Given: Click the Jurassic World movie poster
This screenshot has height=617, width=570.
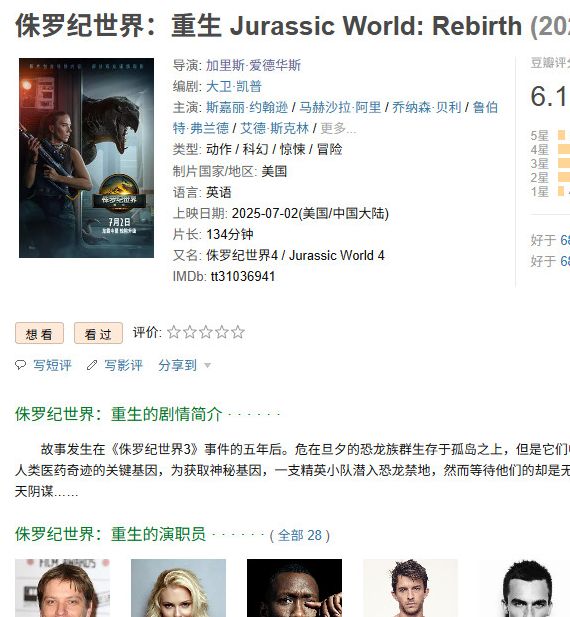Looking at the screenshot, I should [87, 158].
